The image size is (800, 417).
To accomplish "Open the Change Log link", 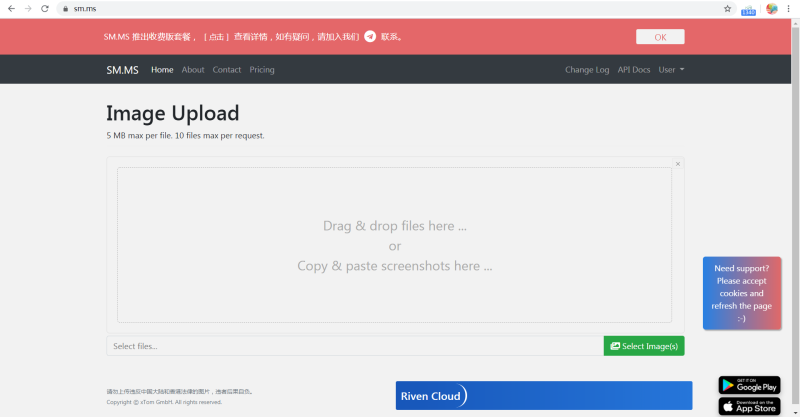I will [x=587, y=70].
